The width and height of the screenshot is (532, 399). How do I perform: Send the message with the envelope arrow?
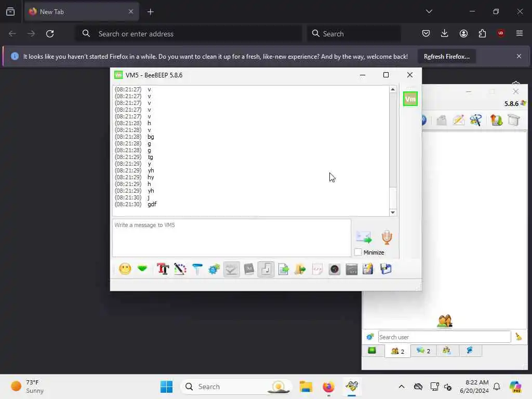coord(364,237)
